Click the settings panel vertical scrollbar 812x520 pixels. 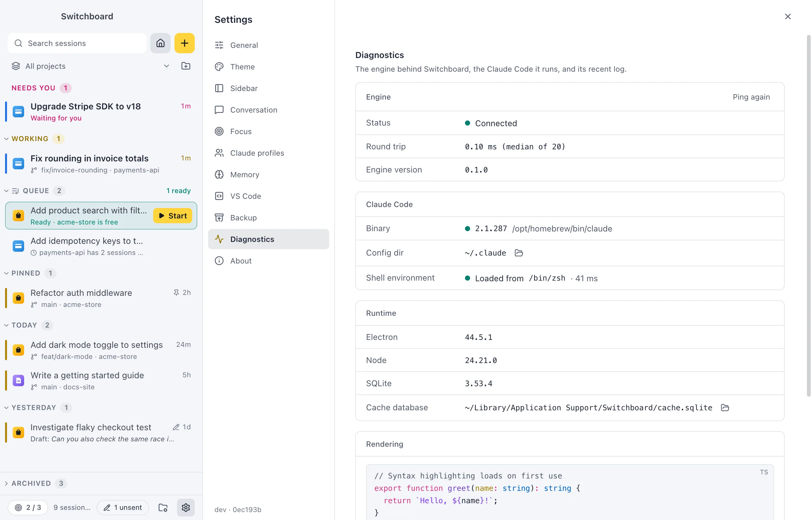(x=809, y=216)
